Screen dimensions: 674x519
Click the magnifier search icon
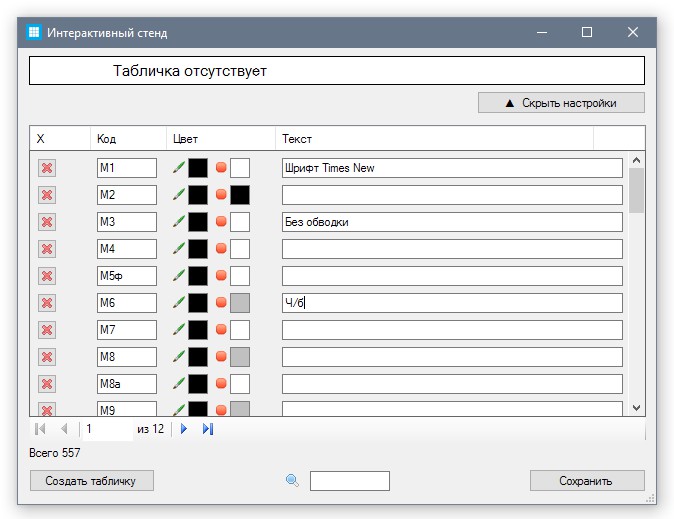click(x=293, y=481)
